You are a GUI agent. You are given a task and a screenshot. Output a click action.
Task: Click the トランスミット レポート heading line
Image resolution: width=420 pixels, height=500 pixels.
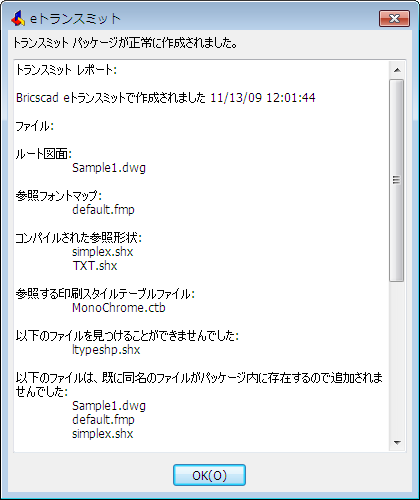tap(66, 70)
